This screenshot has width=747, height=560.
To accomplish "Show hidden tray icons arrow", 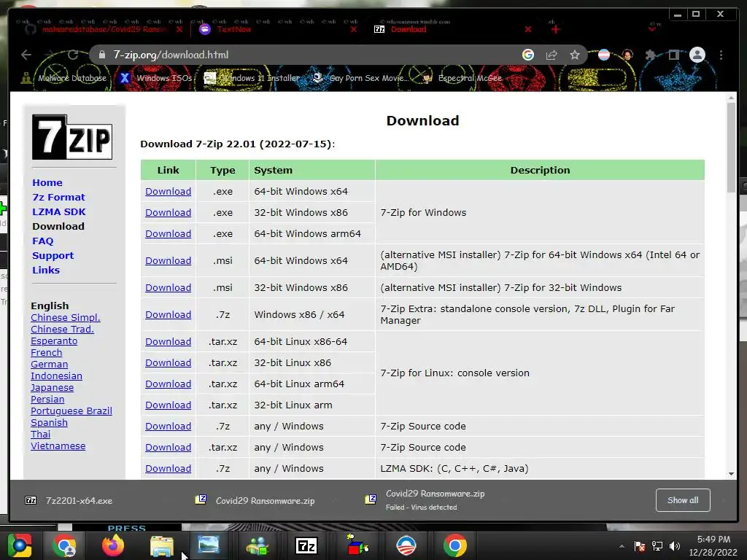I will coord(622,546).
